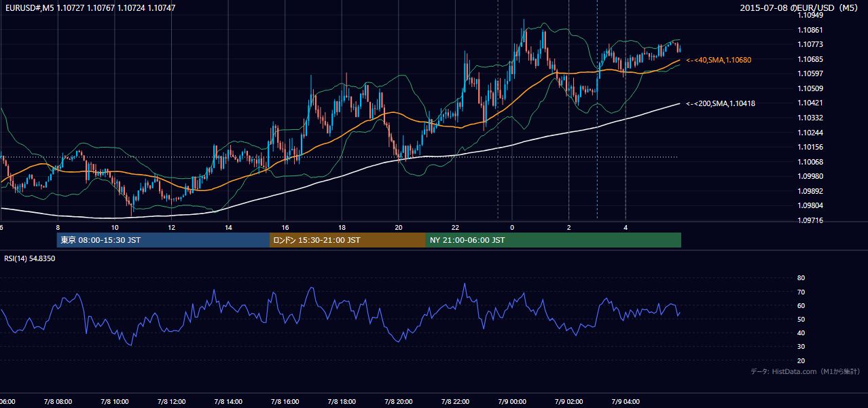The height and width of the screenshot is (408, 868).
Task: Click bottom time label 7/9 00:00
Action: pos(512,402)
